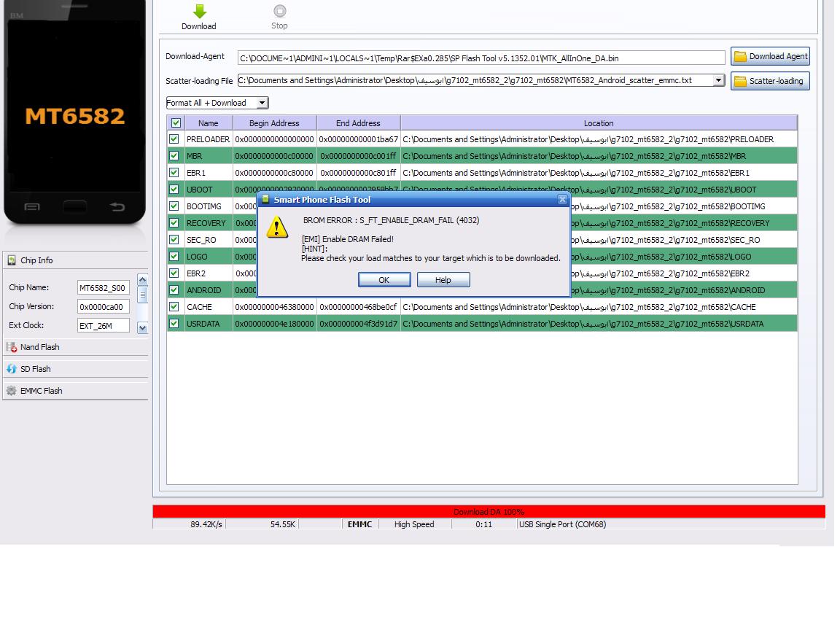This screenshot has height=630, width=840.
Task: Open the SD Flash section
Action: point(76,369)
